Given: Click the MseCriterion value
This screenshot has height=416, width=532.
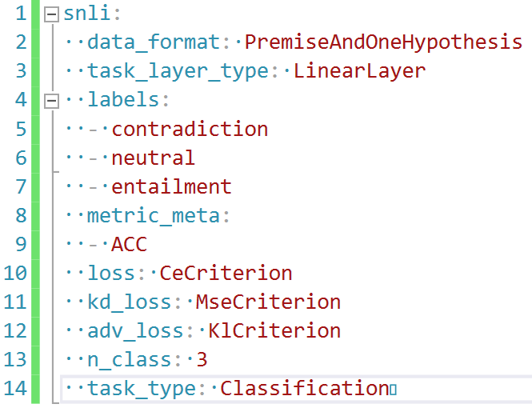Looking at the screenshot, I should point(268,302).
